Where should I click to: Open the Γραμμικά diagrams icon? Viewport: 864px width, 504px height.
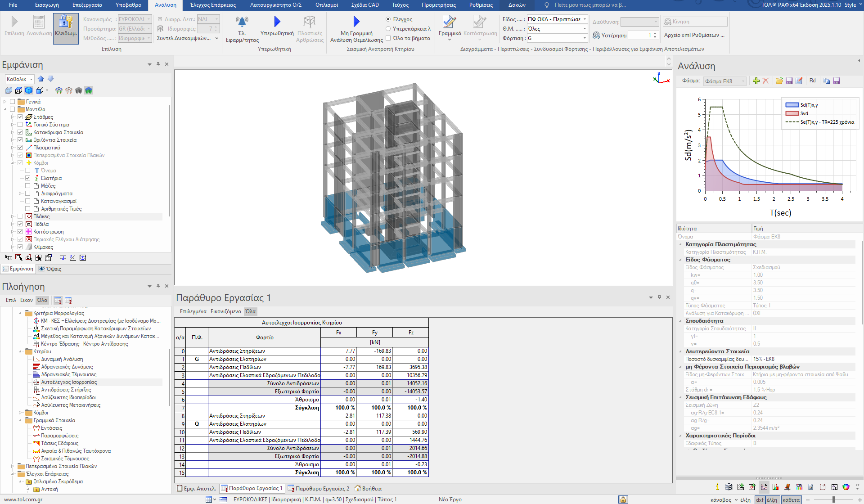[x=449, y=22]
